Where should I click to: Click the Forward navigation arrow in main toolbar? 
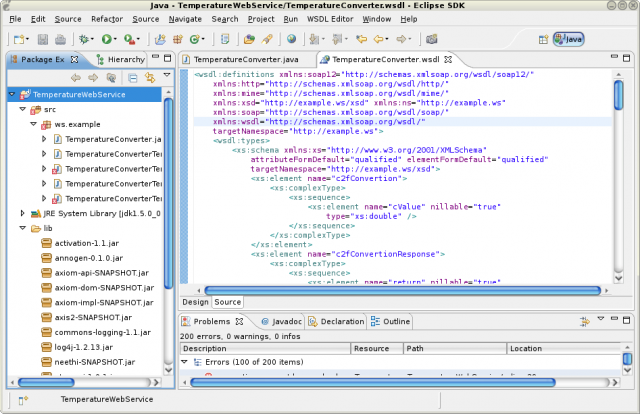tap(402, 39)
